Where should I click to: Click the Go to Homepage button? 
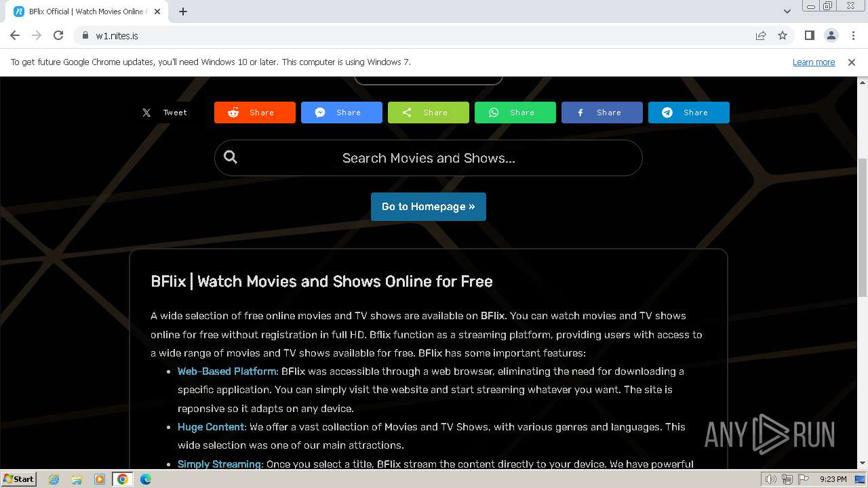click(x=429, y=207)
